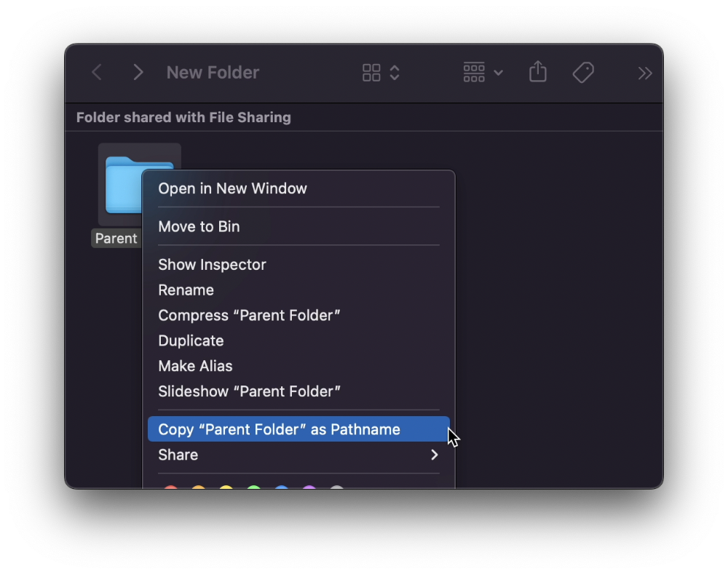
Task: Choose Rename in context menu
Action: pos(298,290)
